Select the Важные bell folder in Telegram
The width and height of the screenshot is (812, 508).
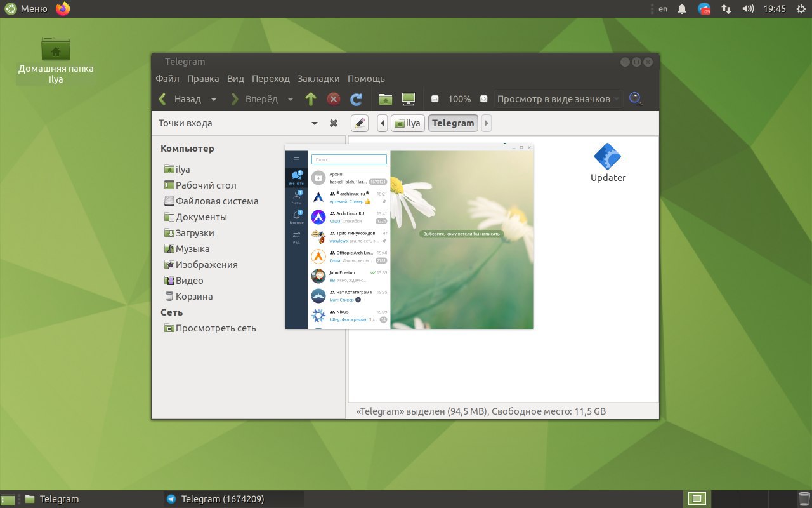pyautogui.click(x=296, y=217)
